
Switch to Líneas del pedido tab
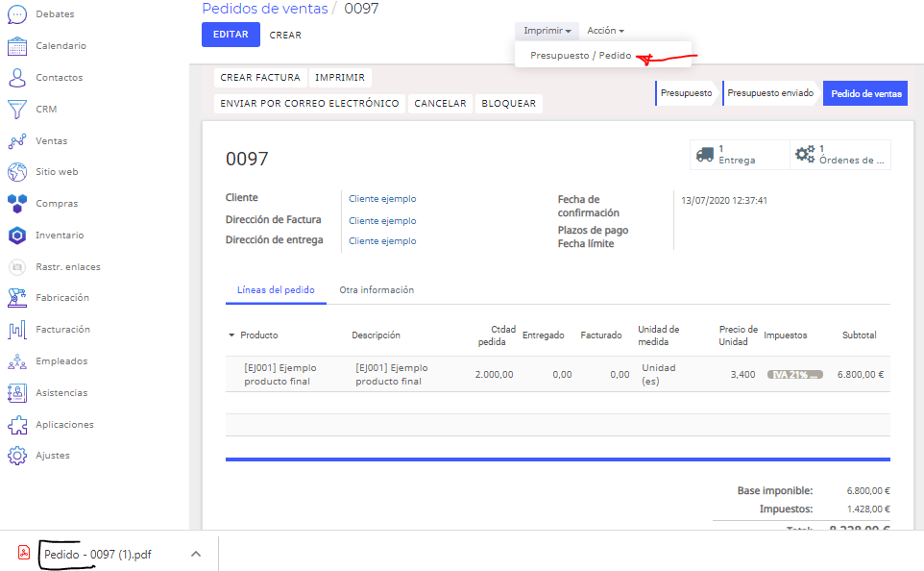276,290
